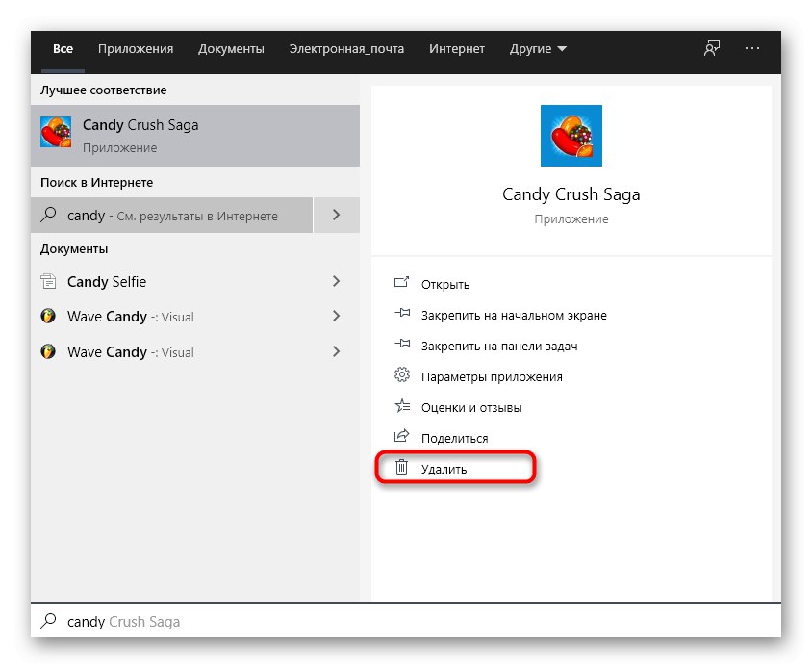Select the Candy Crush Saga best match result

click(195, 136)
